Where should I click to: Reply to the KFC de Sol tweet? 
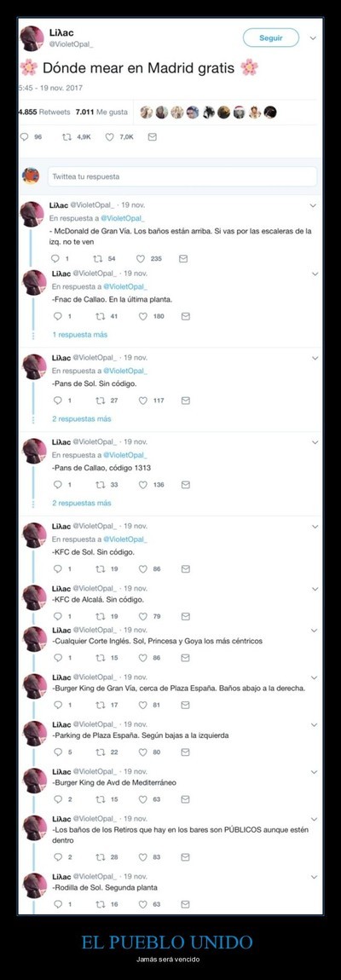[x=58, y=568]
